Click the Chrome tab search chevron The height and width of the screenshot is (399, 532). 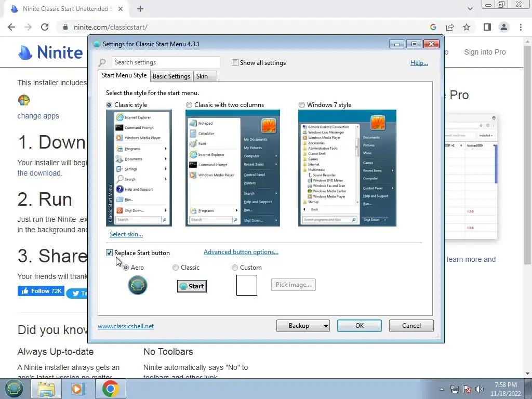click(x=470, y=9)
